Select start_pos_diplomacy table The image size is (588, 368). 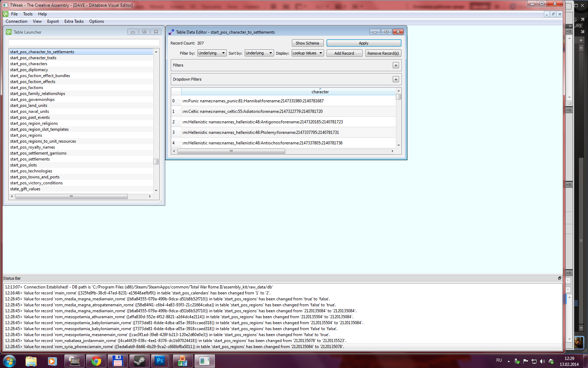click(x=81, y=70)
